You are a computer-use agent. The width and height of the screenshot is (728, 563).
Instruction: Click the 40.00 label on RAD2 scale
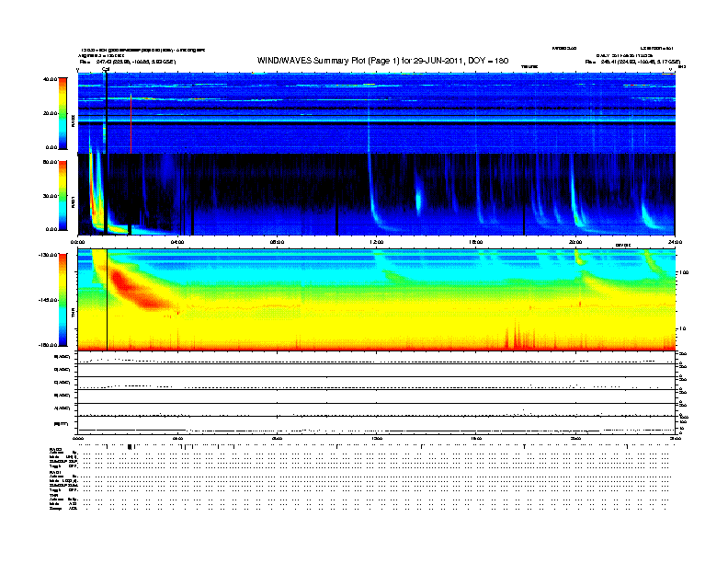50,79
